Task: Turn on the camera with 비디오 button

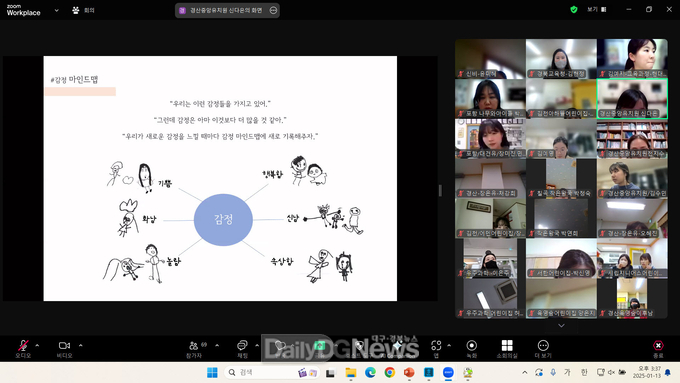Action: (64, 348)
